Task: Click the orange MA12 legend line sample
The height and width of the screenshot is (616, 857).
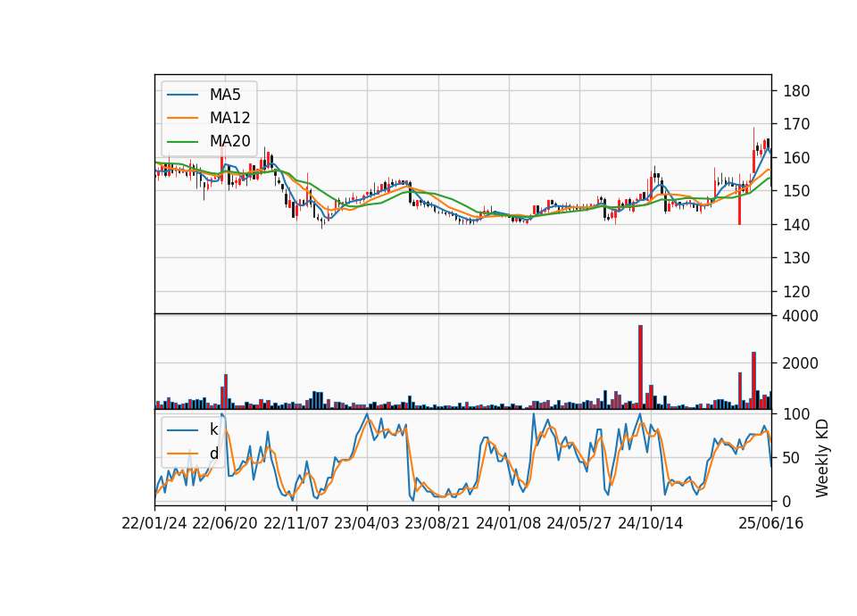Action: pyautogui.click(x=182, y=118)
